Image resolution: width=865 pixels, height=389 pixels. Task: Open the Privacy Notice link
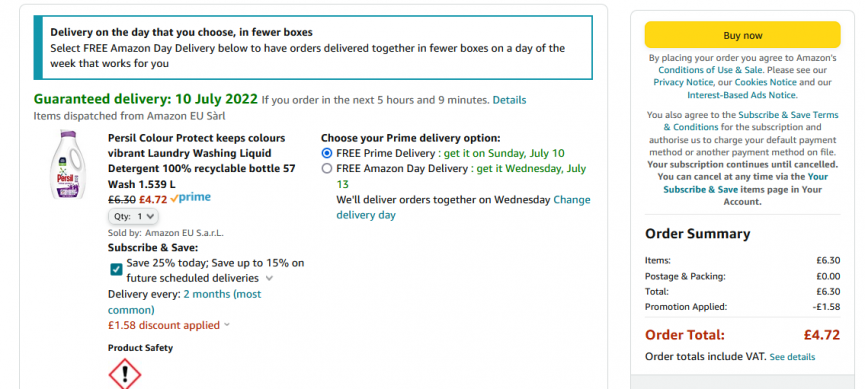pyautogui.click(x=683, y=82)
